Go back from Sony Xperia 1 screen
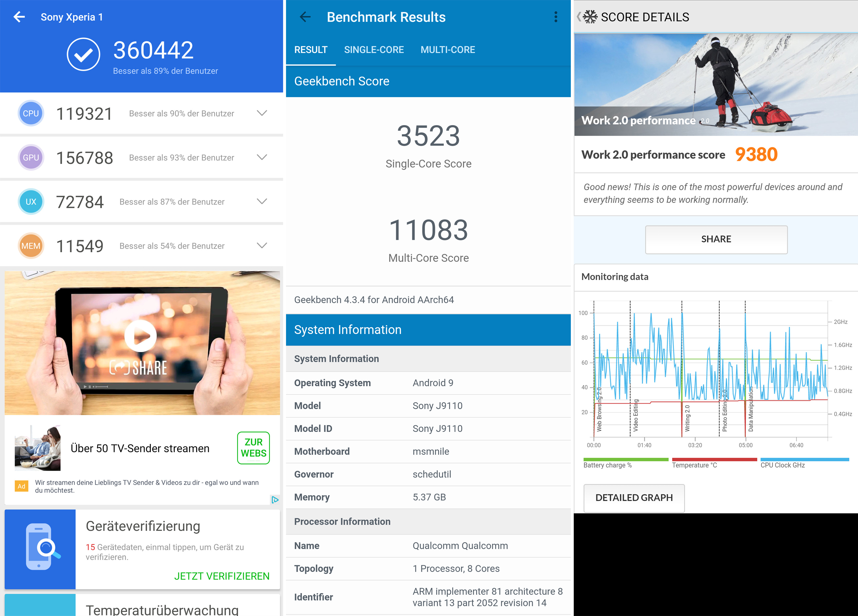 (19, 17)
